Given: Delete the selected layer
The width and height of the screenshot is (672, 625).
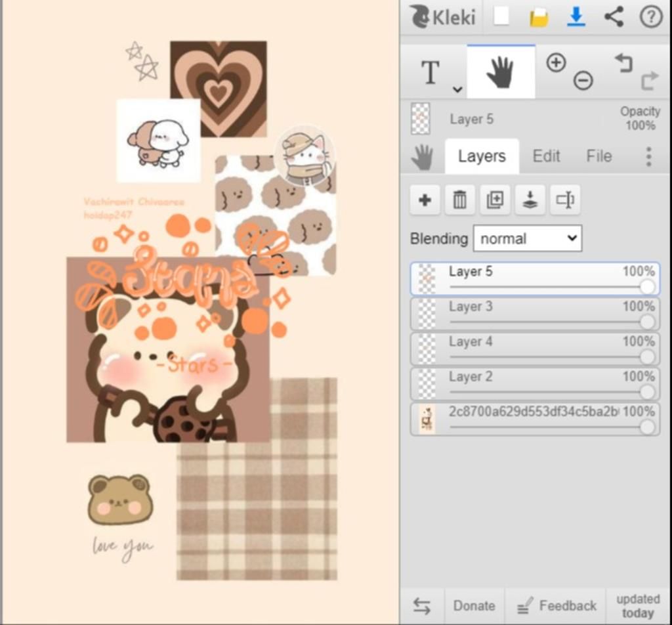Looking at the screenshot, I should click(x=460, y=200).
